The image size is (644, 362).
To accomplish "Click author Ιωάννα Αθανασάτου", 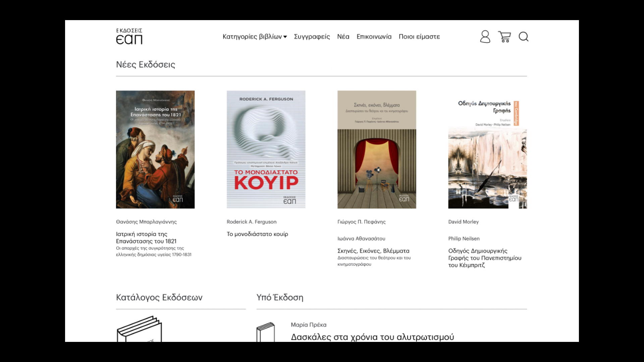I will [361, 239].
